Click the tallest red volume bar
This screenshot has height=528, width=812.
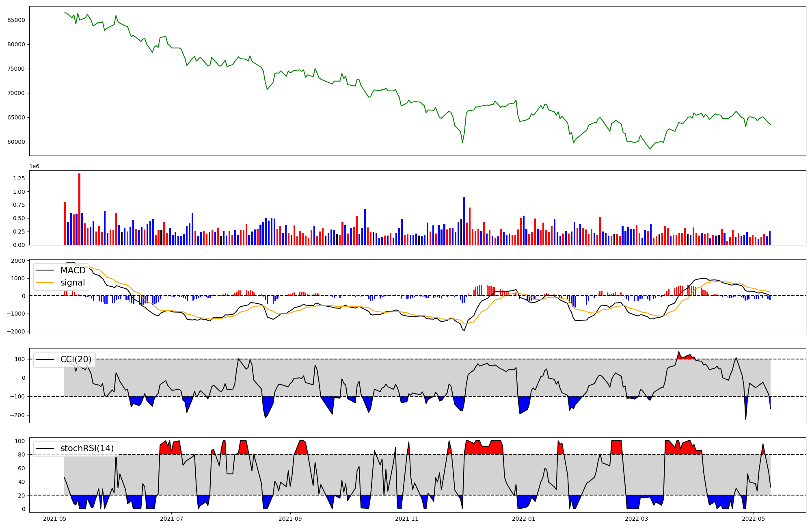80,209
